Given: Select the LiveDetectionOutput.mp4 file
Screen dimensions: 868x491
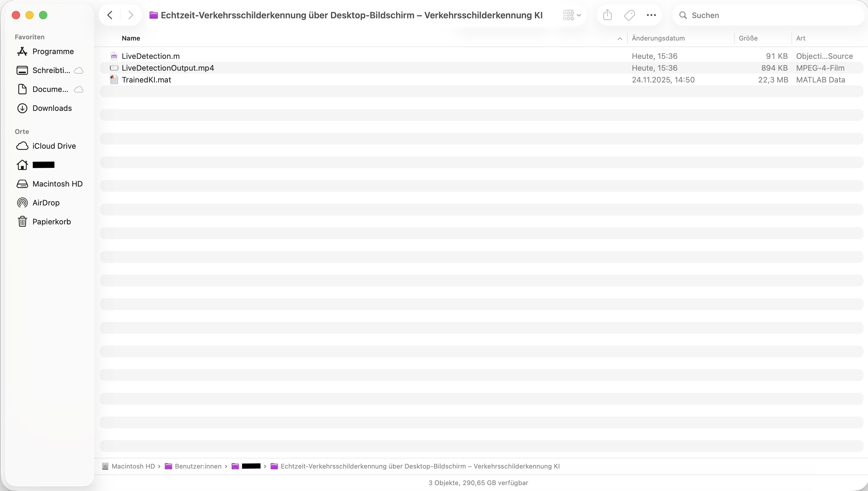Looking at the screenshot, I should pyautogui.click(x=168, y=68).
